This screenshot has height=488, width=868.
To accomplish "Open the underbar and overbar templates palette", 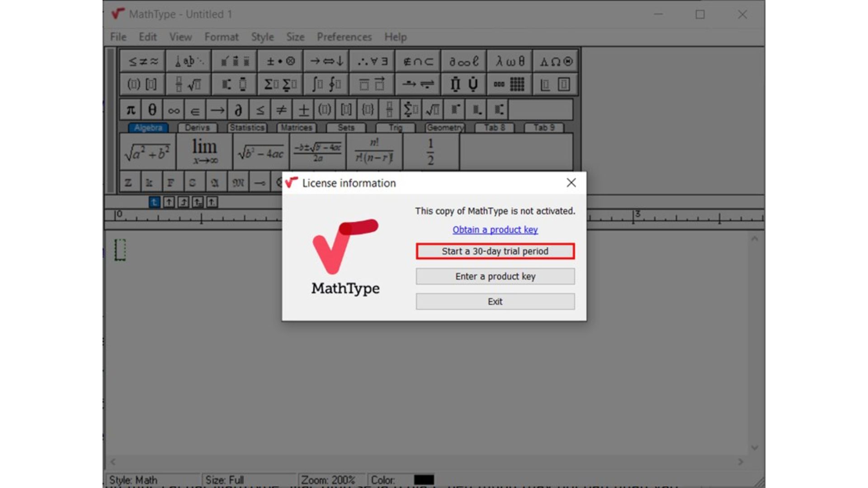I will pos(372,84).
